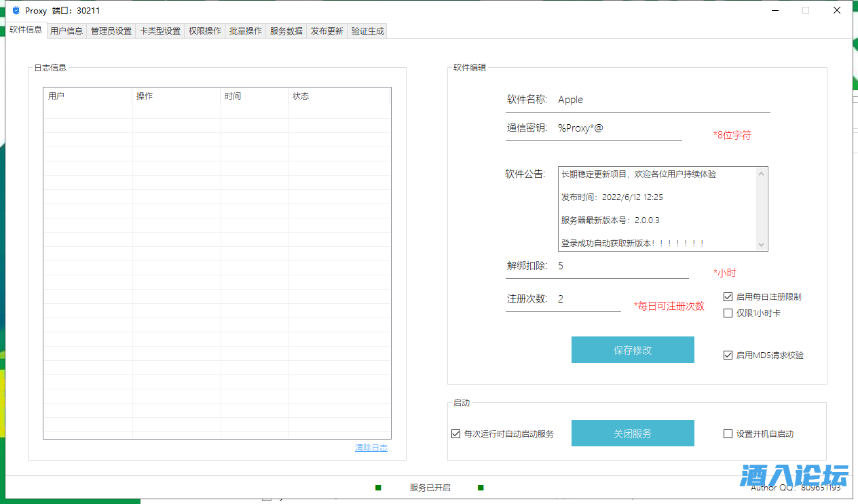This screenshot has height=504, width=858.
Task: Click the 清除日志 link
Action: 371,448
